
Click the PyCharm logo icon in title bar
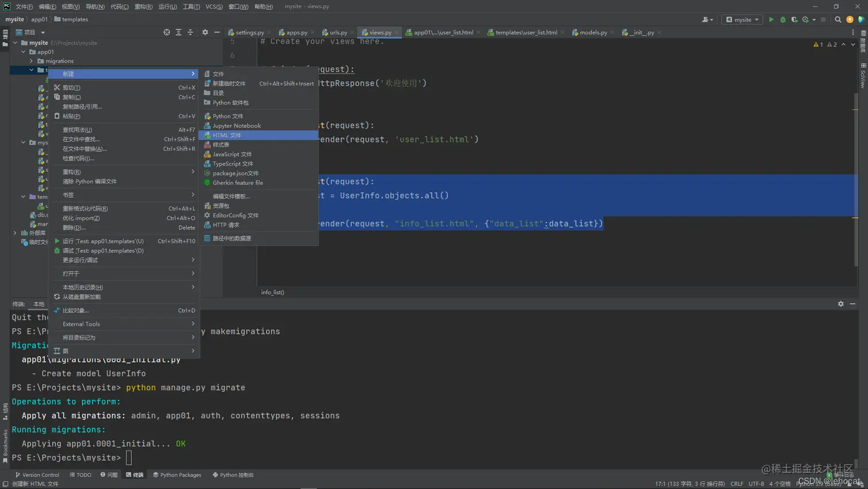click(x=7, y=6)
